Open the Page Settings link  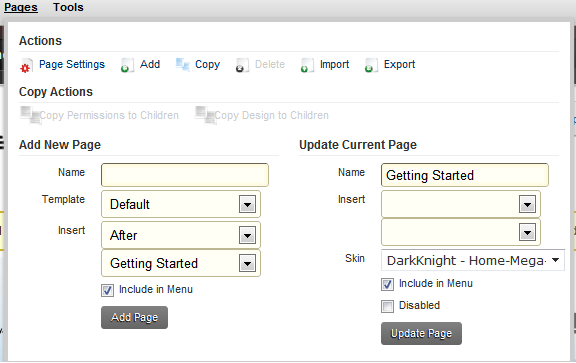pos(72,64)
